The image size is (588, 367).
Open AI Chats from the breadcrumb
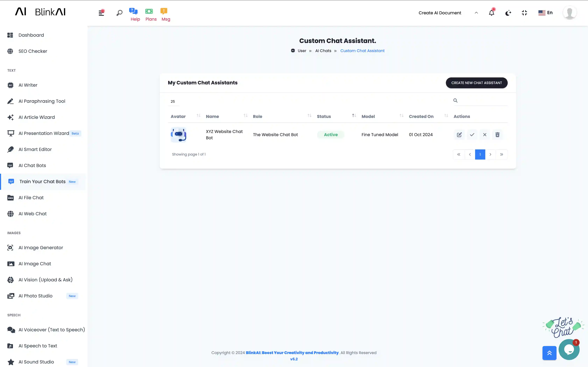(323, 51)
